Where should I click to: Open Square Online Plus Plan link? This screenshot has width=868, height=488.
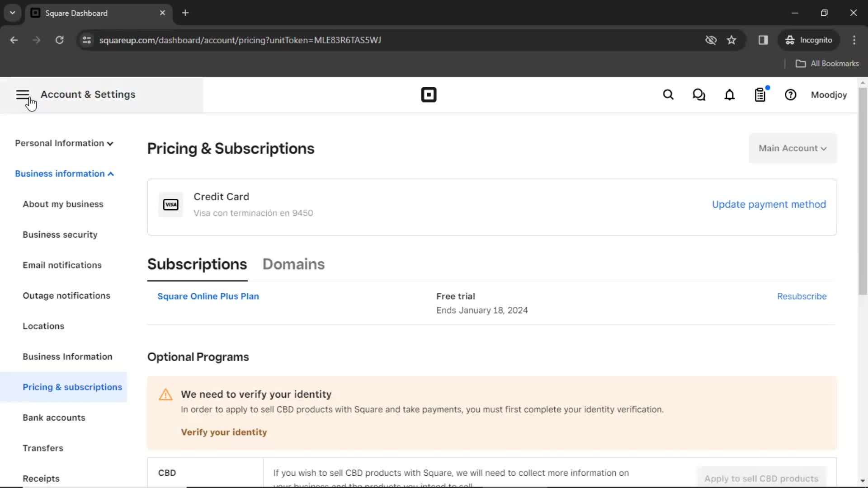click(x=208, y=296)
